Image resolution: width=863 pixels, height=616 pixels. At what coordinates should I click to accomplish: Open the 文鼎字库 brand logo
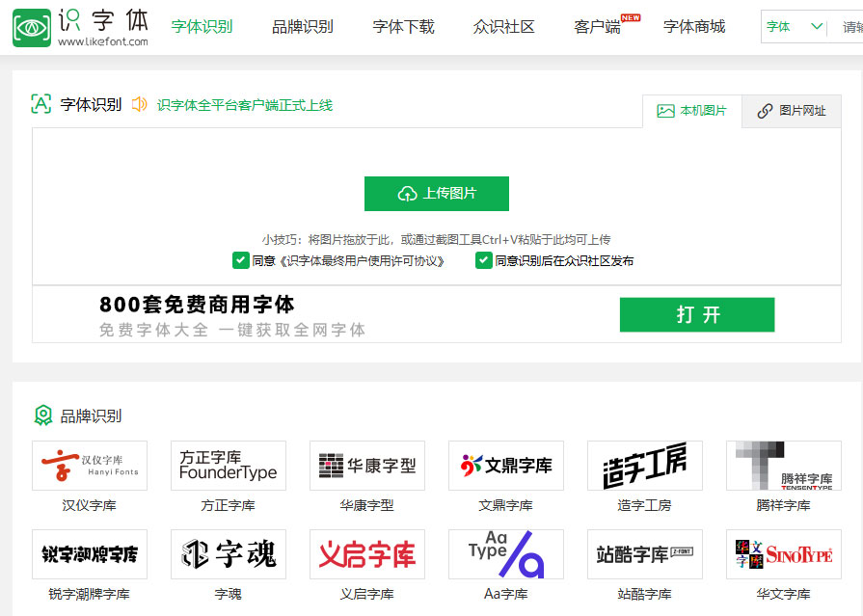pyautogui.click(x=506, y=466)
